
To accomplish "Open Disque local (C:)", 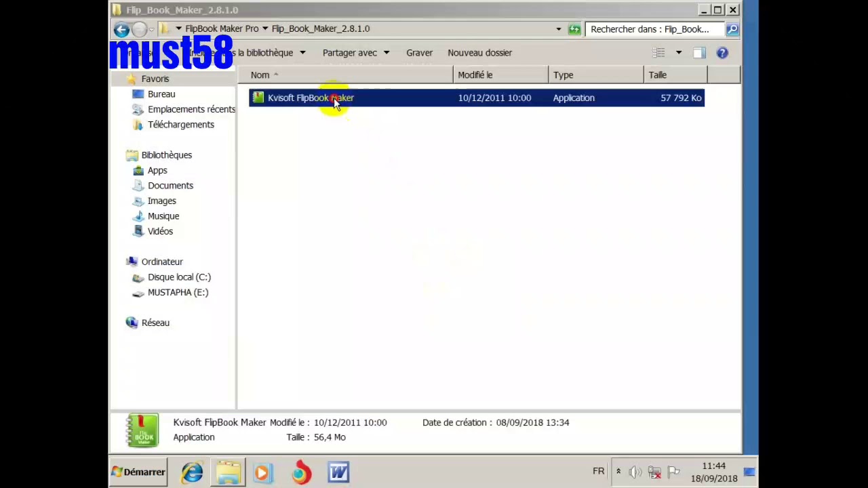I will [x=179, y=277].
